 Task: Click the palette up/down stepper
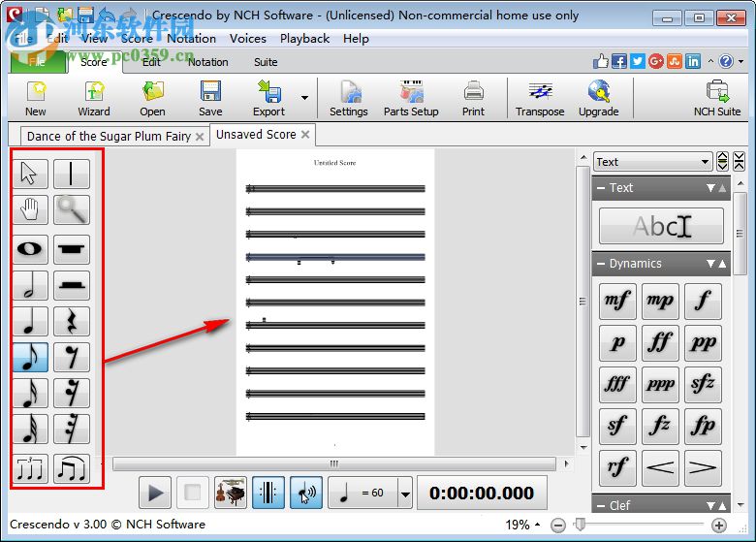pos(722,161)
